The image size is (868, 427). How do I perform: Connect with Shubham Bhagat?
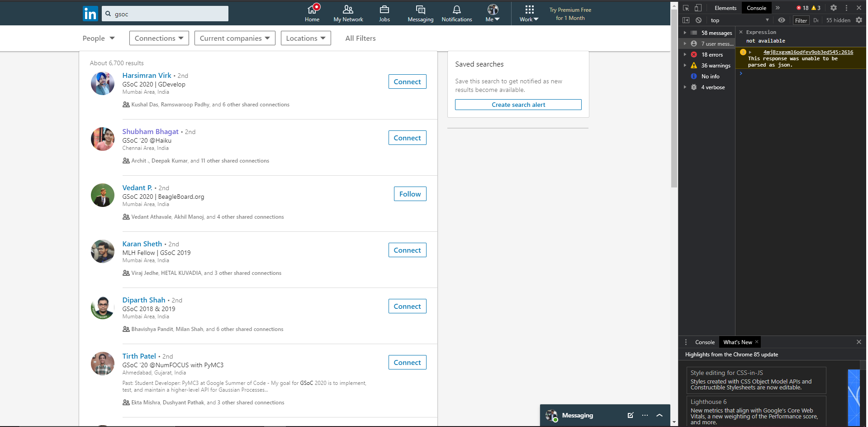[407, 138]
